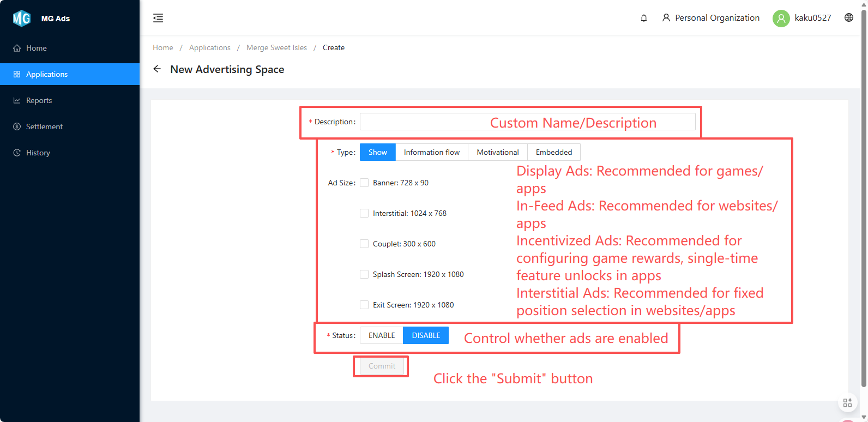This screenshot has height=422, width=868.
Task: Open Personal Organization switcher
Action: [x=711, y=18]
